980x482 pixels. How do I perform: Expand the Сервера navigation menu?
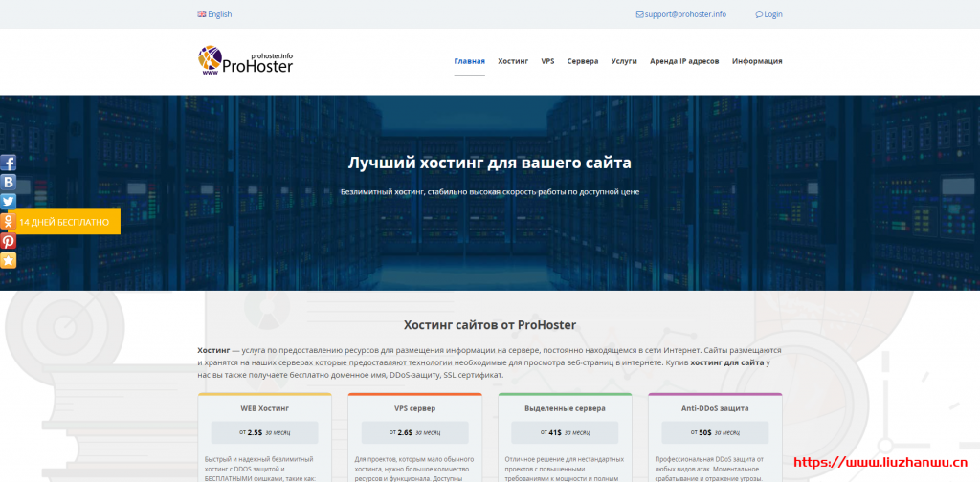coord(582,61)
